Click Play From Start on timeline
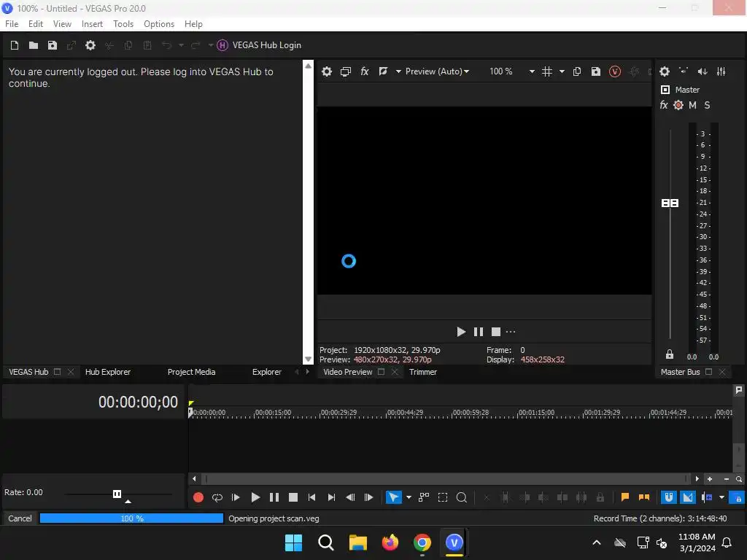The height and width of the screenshot is (560, 747). [236, 497]
